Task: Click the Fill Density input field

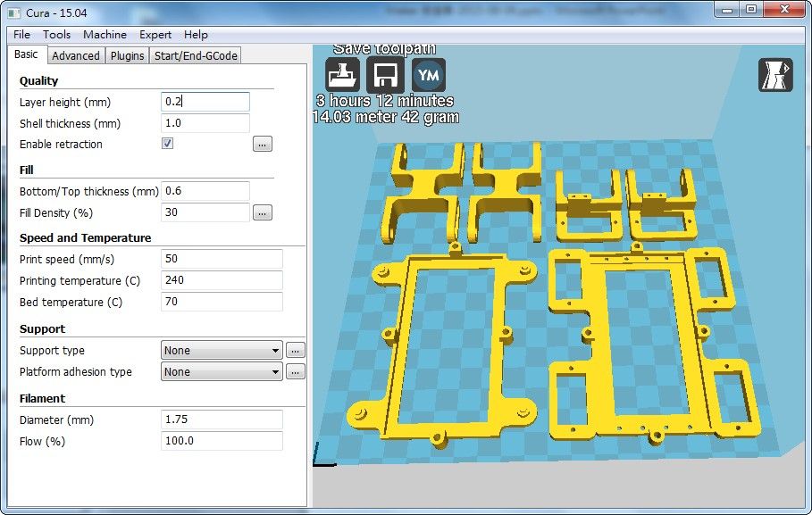Action: 205,212
